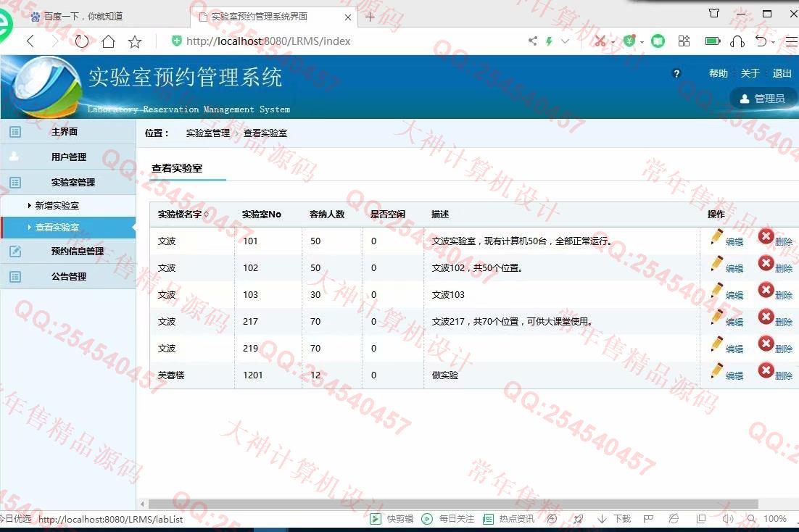This screenshot has height=532, width=799.
Task: Click the lightning speed-mode icon
Action: pos(549,41)
